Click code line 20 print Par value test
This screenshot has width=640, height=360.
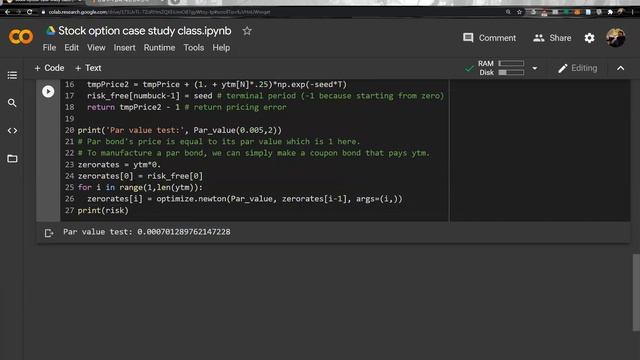[180, 130]
